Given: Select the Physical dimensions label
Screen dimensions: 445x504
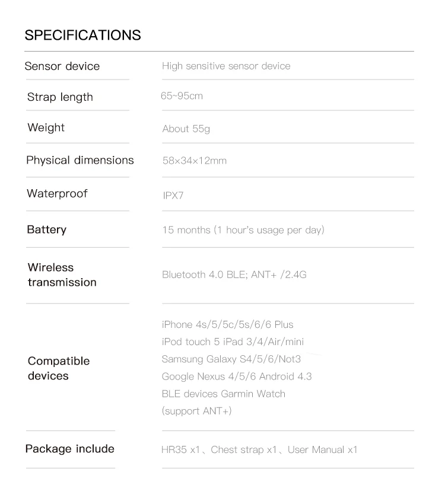Looking at the screenshot, I should point(80,161).
